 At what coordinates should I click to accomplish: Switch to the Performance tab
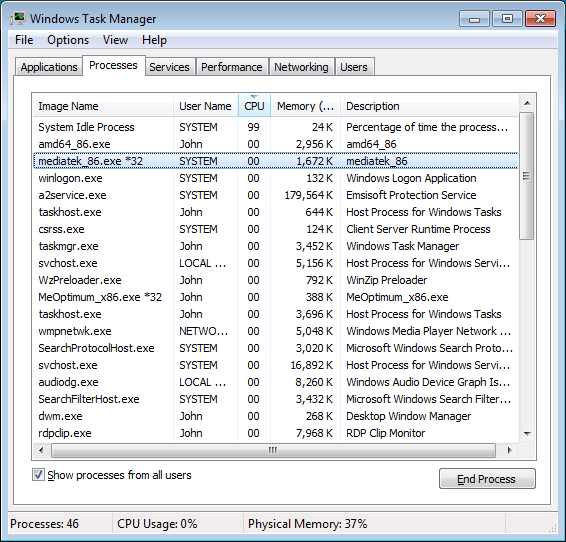point(232,67)
